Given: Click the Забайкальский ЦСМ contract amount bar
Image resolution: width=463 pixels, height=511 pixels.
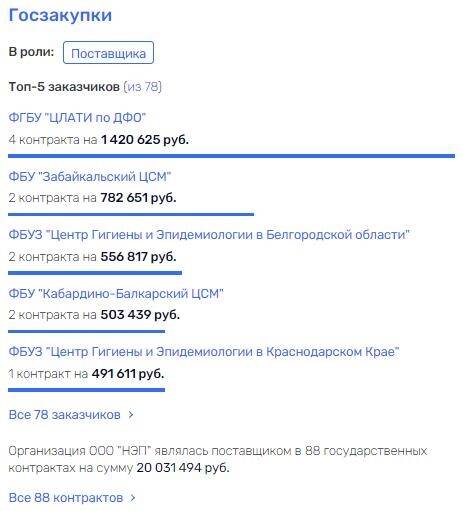Looking at the screenshot, I should pos(131,214).
